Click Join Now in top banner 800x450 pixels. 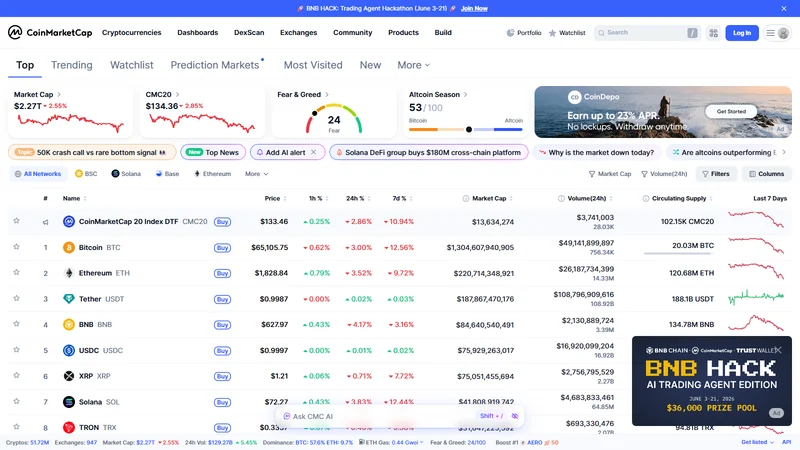(474, 8)
